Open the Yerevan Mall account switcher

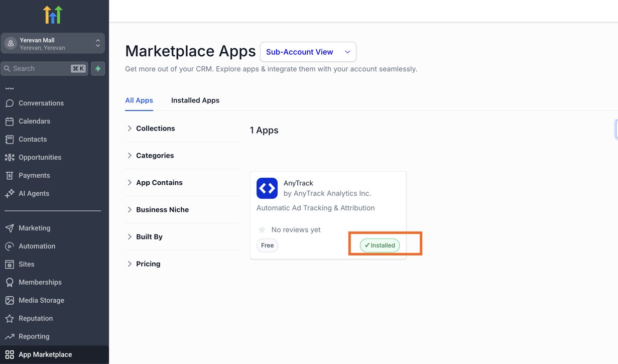[53, 44]
